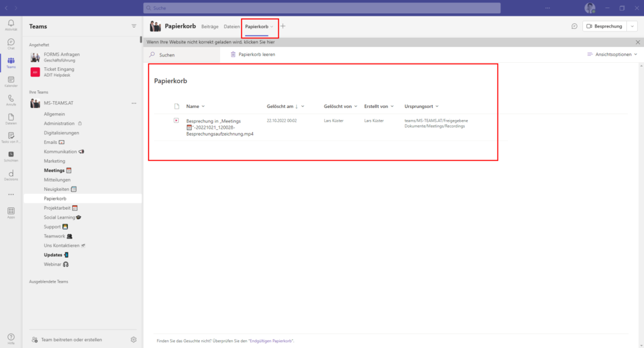Screen dimensions: 644x348
Task: Open the Apps store icon
Action: click(x=11, y=212)
